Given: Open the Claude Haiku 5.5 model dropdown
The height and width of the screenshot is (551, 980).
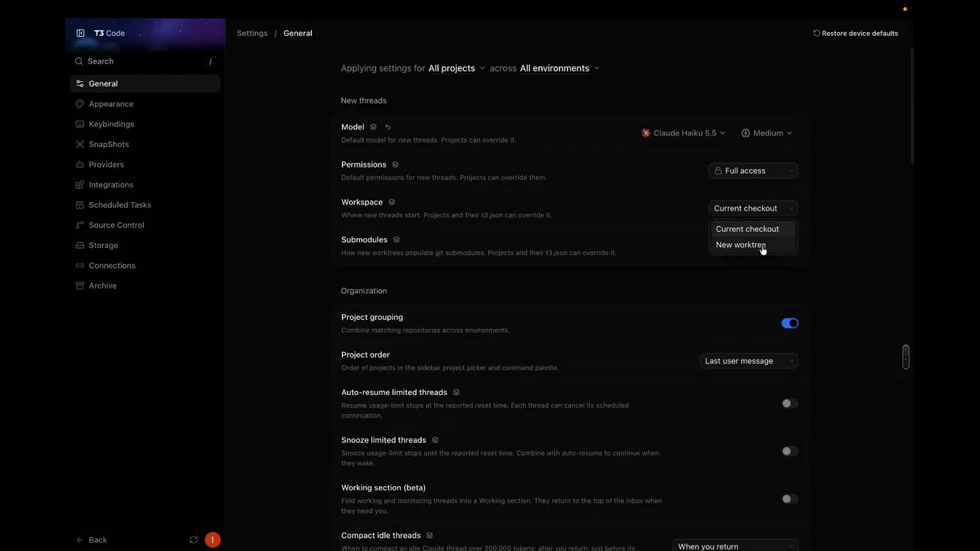Looking at the screenshot, I should pyautogui.click(x=683, y=133).
